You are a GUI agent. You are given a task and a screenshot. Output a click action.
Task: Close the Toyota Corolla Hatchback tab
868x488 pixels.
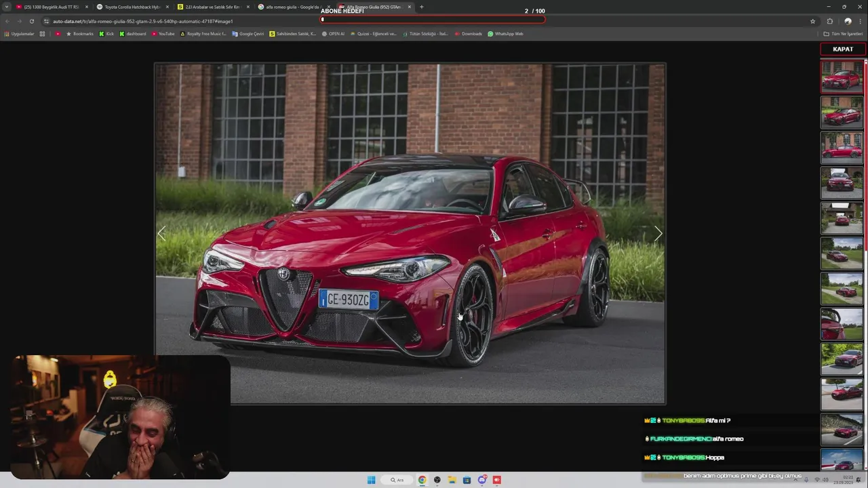coord(167,7)
